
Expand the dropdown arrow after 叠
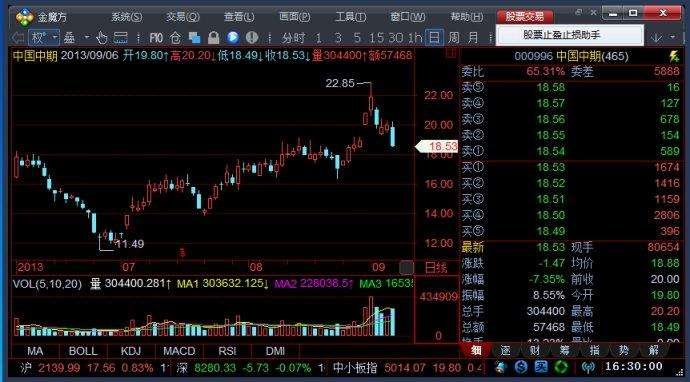[x=87, y=38]
